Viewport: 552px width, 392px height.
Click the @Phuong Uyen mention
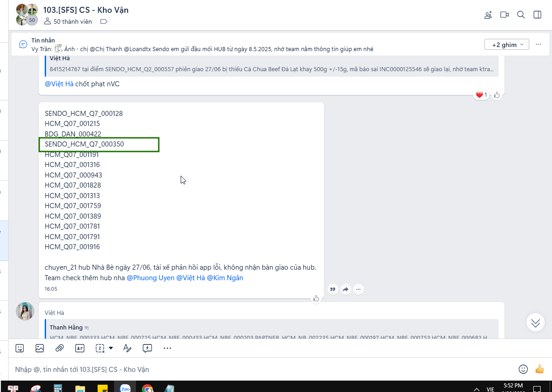click(x=151, y=277)
